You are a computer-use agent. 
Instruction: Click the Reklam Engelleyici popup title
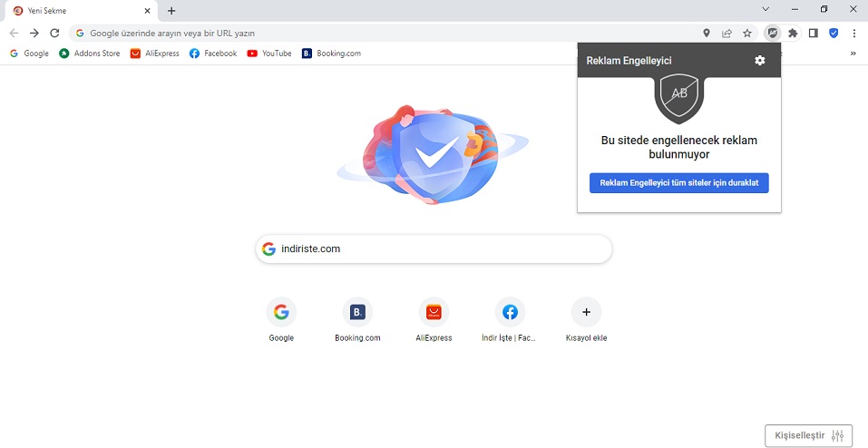pyautogui.click(x=629, y=61)
